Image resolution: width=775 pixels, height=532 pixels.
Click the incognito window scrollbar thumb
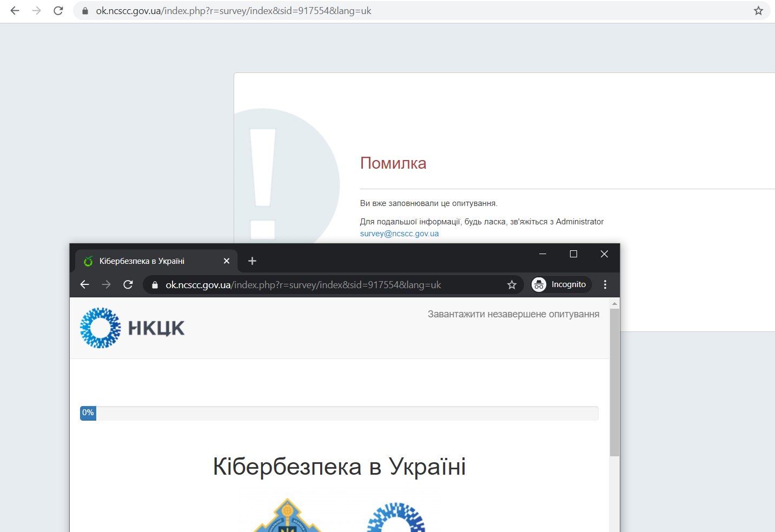tap(614, 383)
